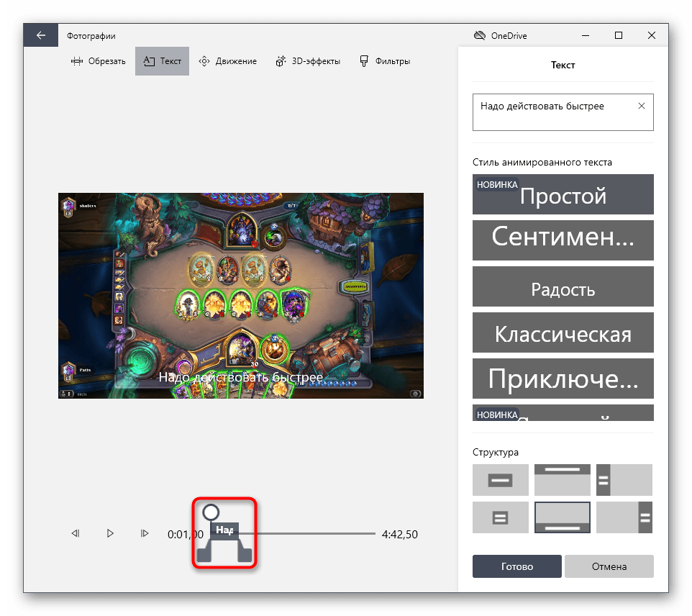Select the Текст tab
This screenshot has width=692, height=616.
(x=162, y=61)
